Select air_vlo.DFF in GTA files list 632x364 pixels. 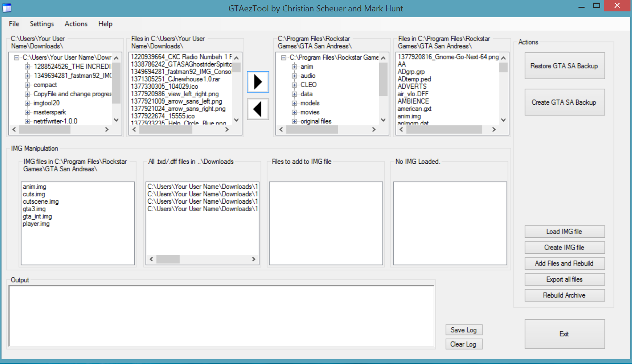[x=413, y=94]
